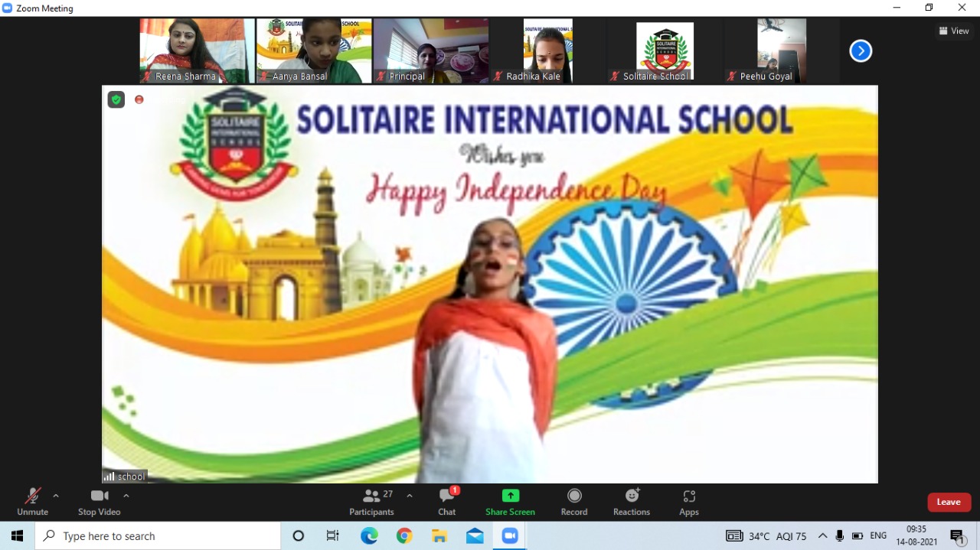This screenshot has width=980, height=550.
Task: Open the Windows notification center
Action: (957, 536)
